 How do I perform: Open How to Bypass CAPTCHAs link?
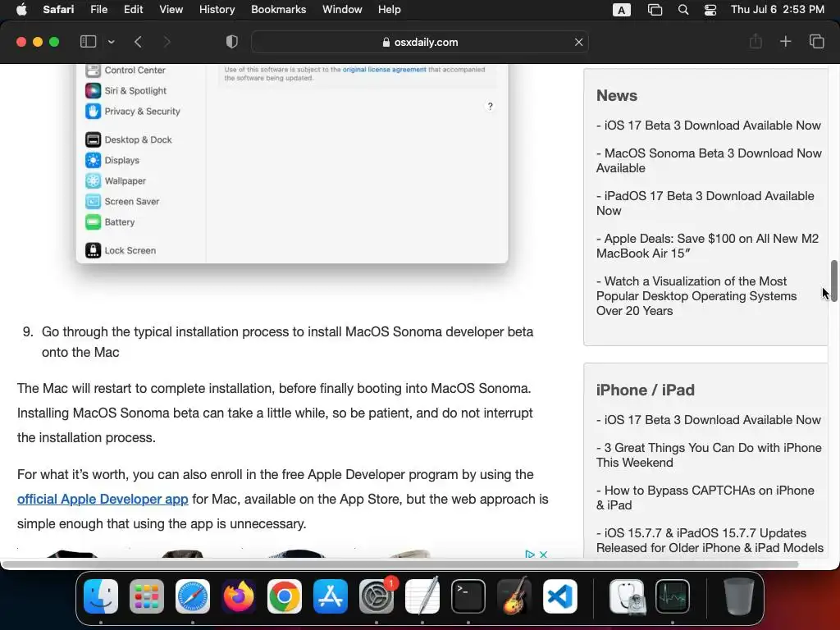pyautogui.click(x=705, y=498)
